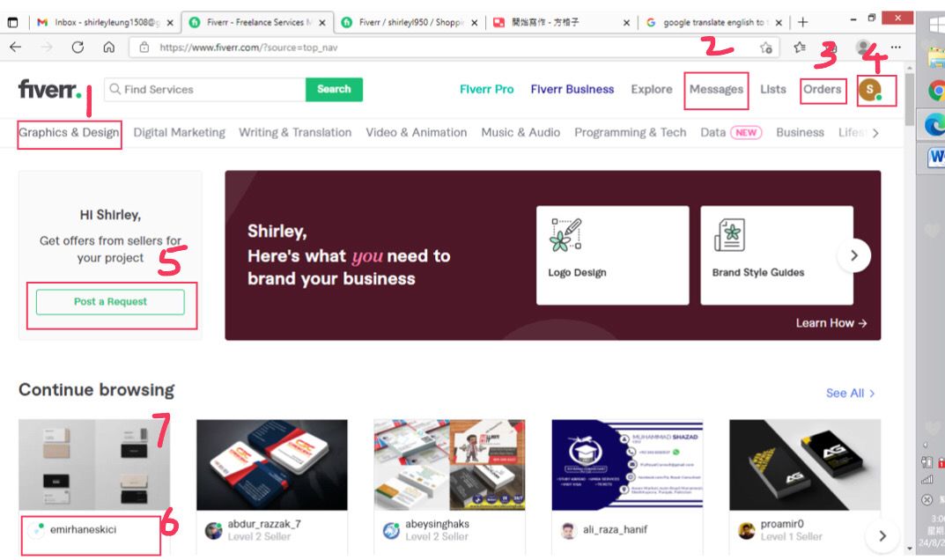The height and width of the screenshot is (560, 945).
Task: Open the abeysinghaks gig thumbnail
Action: click(x=449, y=465)
